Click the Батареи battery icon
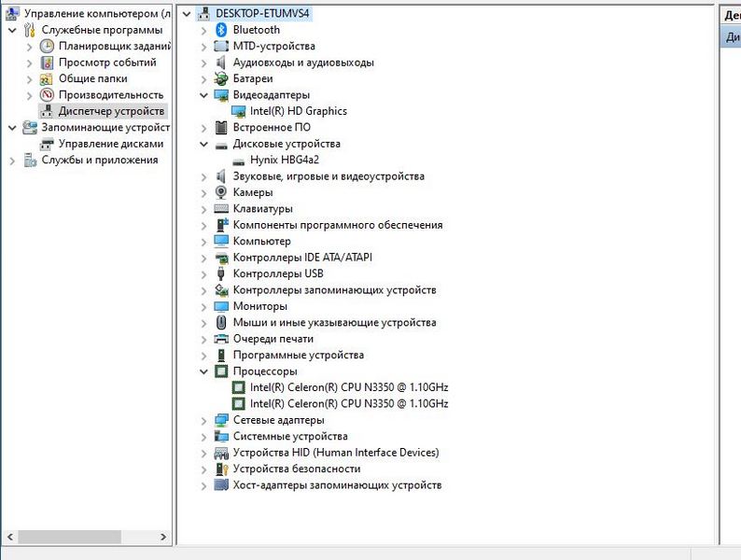This screenshot has width=741, height=560. [x=221, y=78]
